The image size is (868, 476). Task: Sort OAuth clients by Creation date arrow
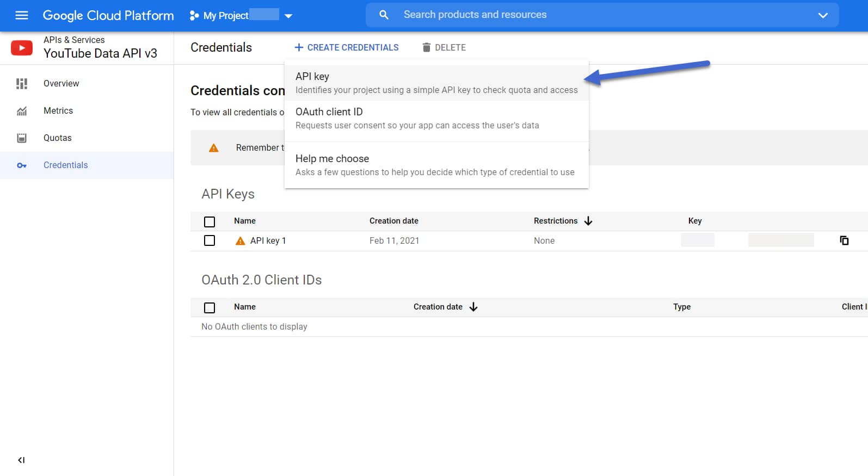473,307
